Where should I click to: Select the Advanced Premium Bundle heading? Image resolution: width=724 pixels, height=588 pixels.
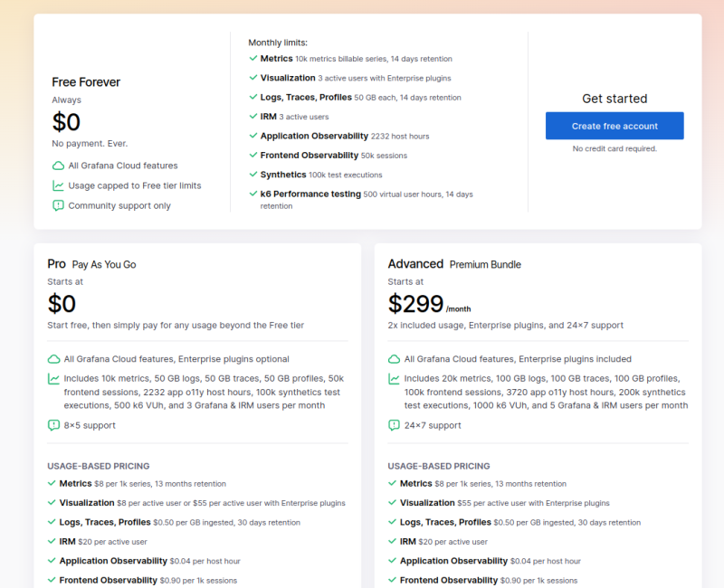(454, 264)
